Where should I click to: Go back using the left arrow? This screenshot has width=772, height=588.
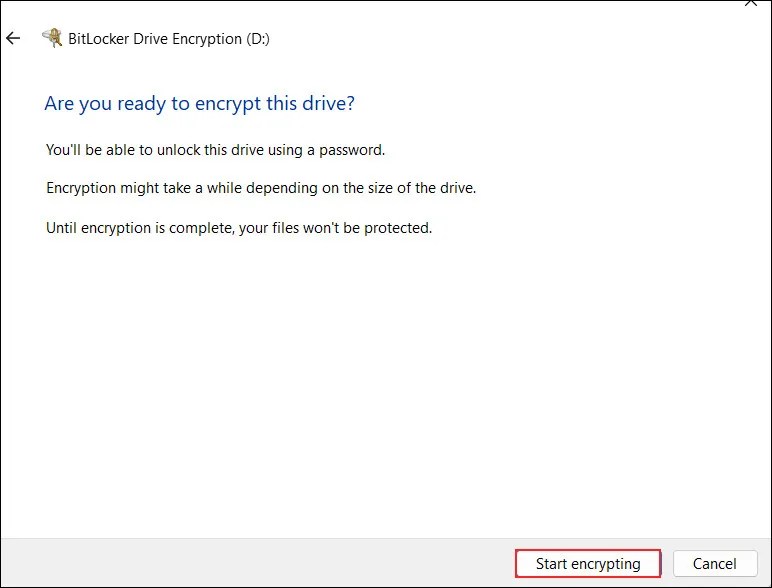[x=13, y=38]
